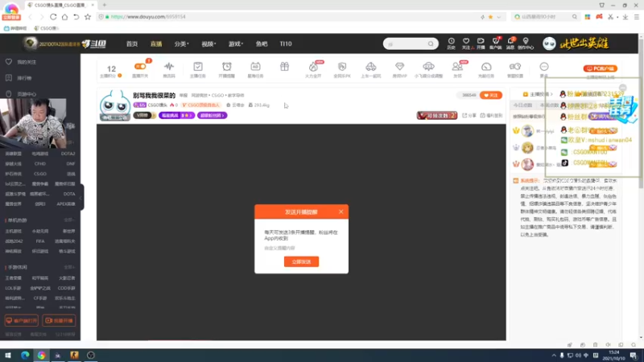Click the browser home button
Screen dimensions: 644x362
64,17
